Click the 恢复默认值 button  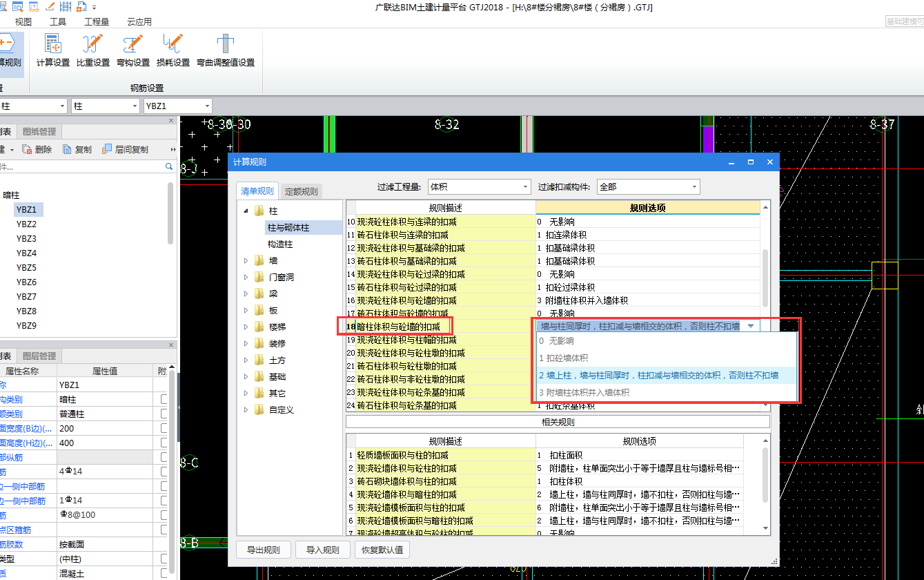click(x=382, y=550)
